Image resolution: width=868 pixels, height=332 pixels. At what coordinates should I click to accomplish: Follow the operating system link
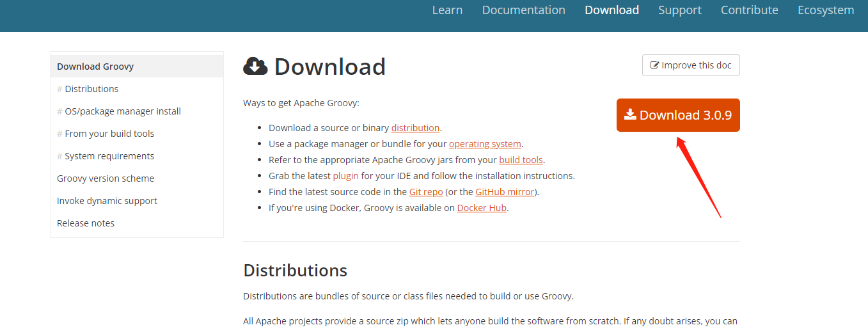click(485, 144)
